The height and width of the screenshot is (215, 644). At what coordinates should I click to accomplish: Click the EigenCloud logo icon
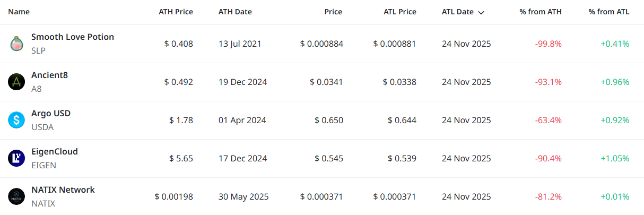[x=16, y=158]
